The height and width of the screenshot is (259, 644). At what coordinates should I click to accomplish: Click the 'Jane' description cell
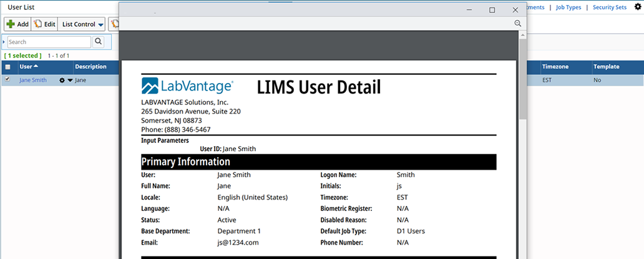(80, 80)
